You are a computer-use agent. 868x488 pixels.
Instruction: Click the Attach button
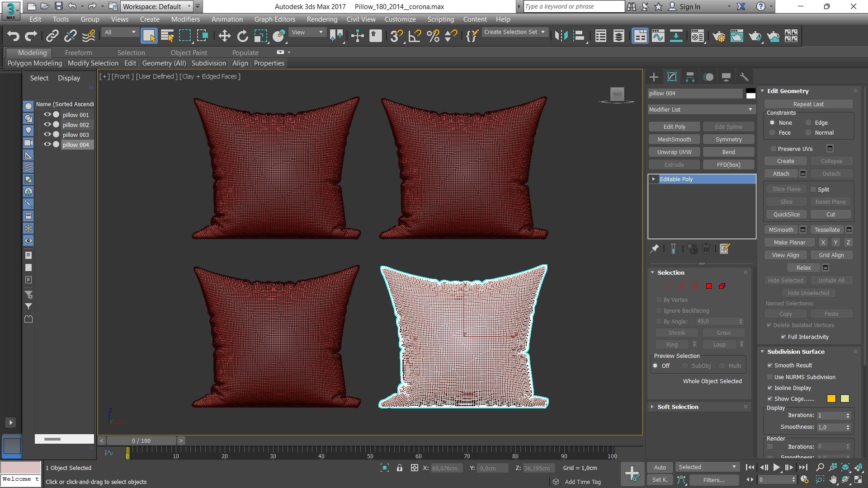click(x=781, y=174)
